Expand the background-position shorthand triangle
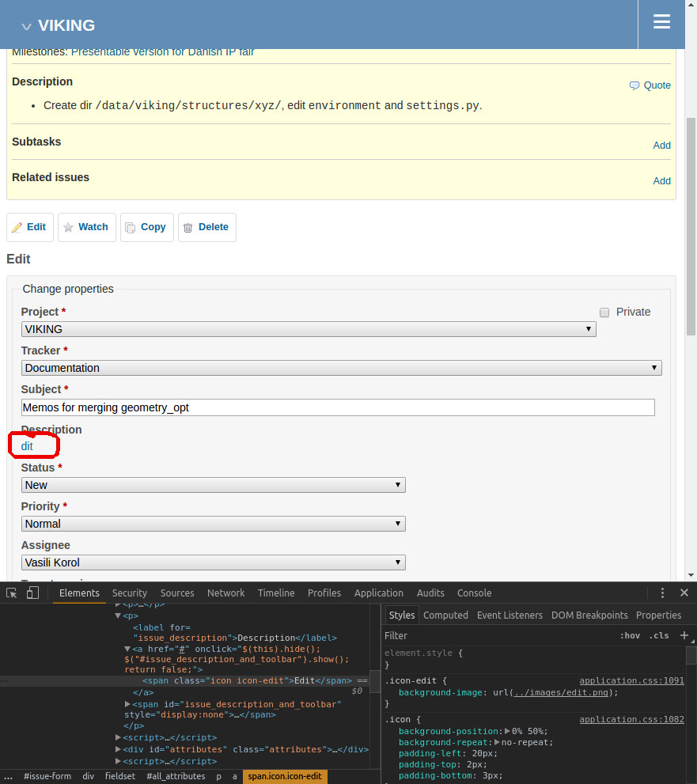Image resolution: width=697 pixels, height=784 pixels. pyautogui.click(x=507, y=731)
